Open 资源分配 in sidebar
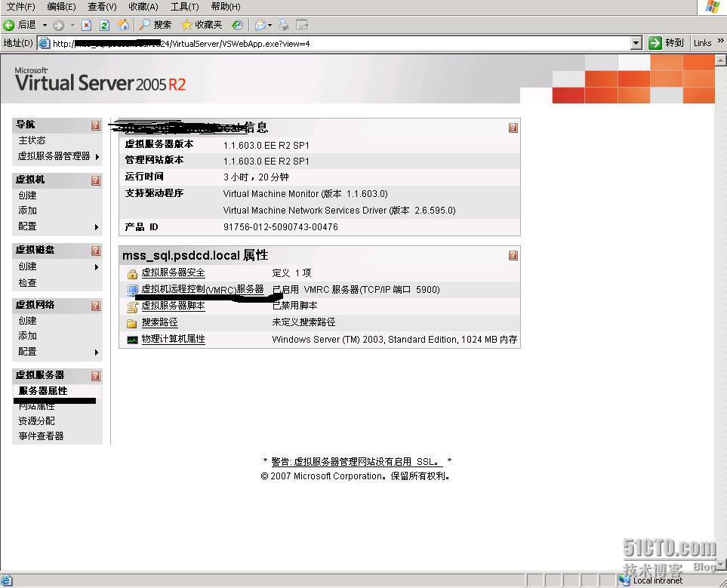This screenshot has height=588, width=727. 37,421
